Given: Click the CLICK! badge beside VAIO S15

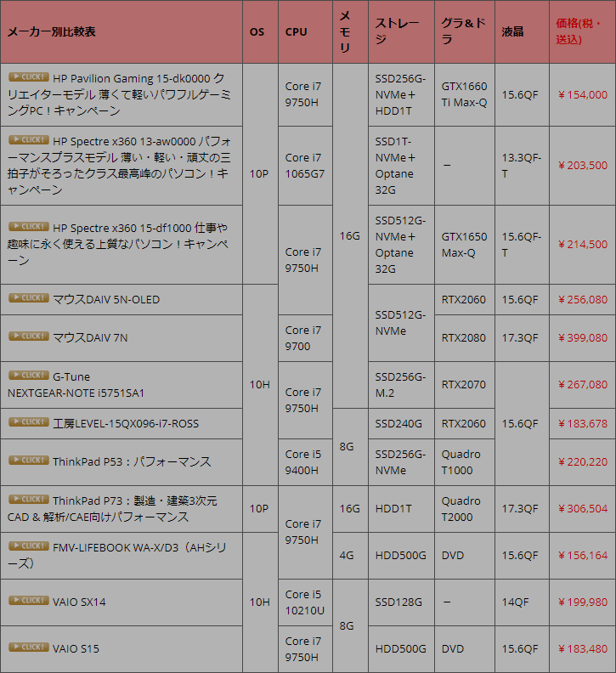Looking at the screenshot, I should coord(28,648).
